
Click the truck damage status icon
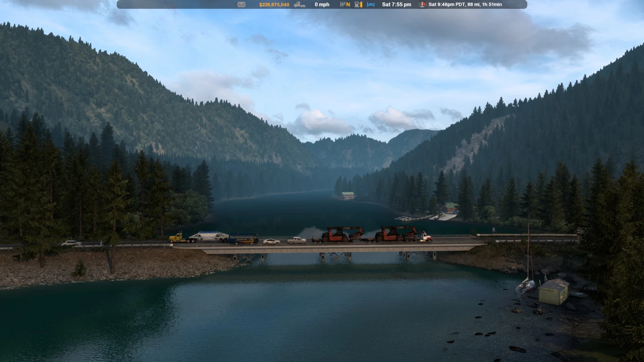299,5
